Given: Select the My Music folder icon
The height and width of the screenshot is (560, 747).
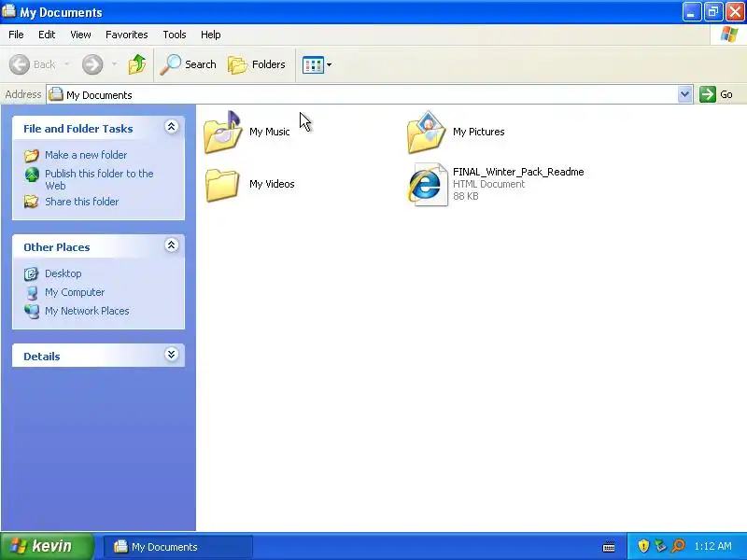Looking at the screenshot, I should (222, 132).
